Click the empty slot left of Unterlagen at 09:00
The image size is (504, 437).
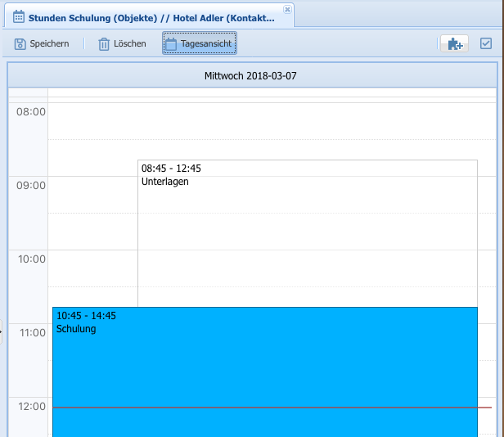click(92, 194)
